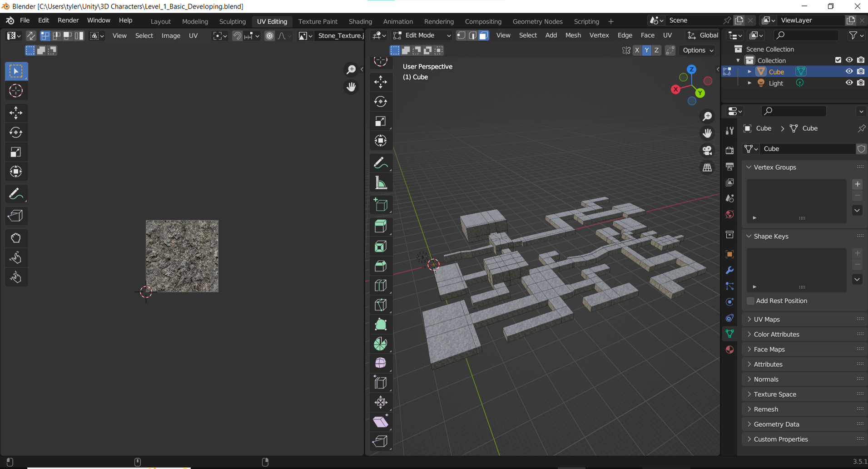Image resolution: width=868 pixels, height=469 pixels.
Task: Add a new vertex group with the plus button
Action: click(x=858, y=184)
